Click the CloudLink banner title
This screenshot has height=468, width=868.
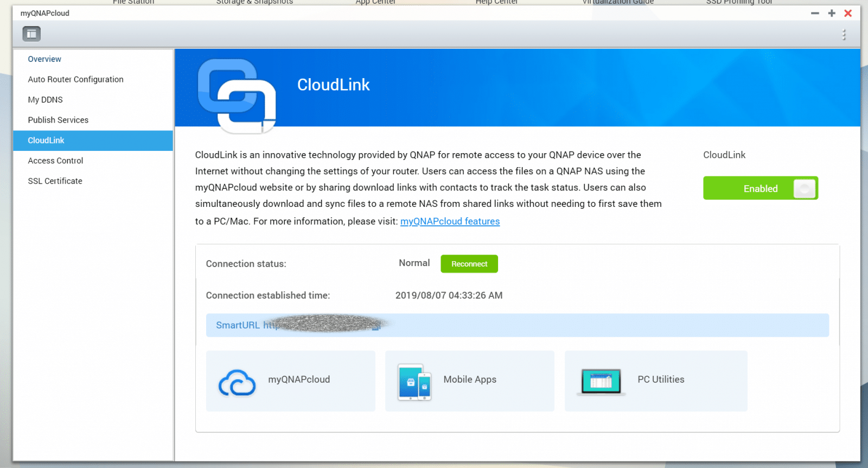pos(333,85)
